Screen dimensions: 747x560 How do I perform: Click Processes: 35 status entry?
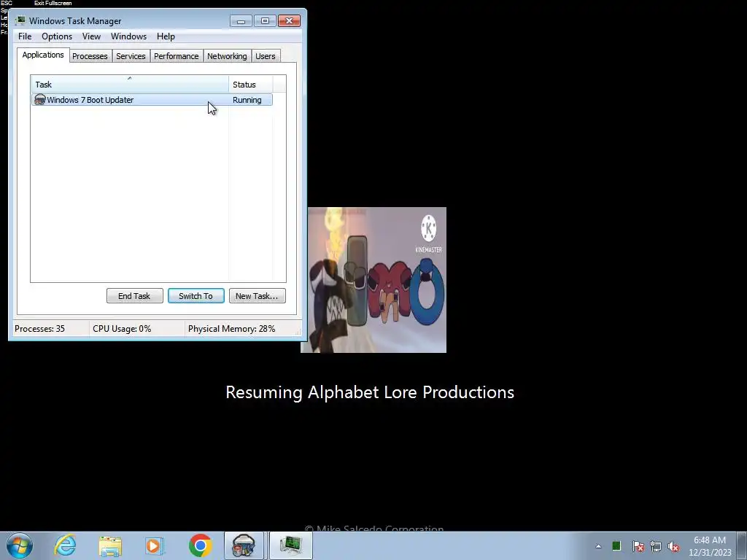[x=39, y=329]
